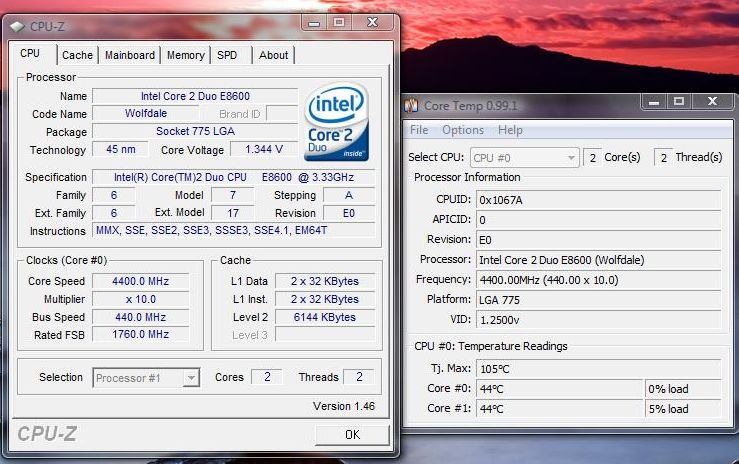This screenshot has height=464, width=739.
Task: Click the Core #1 '5% load' field
Action: tap(683, 409)
